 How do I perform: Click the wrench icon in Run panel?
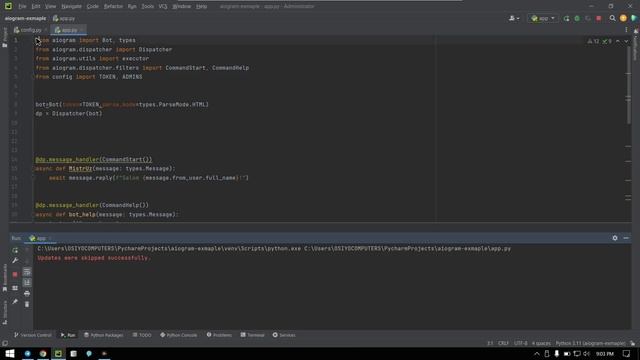click(15, 260)
